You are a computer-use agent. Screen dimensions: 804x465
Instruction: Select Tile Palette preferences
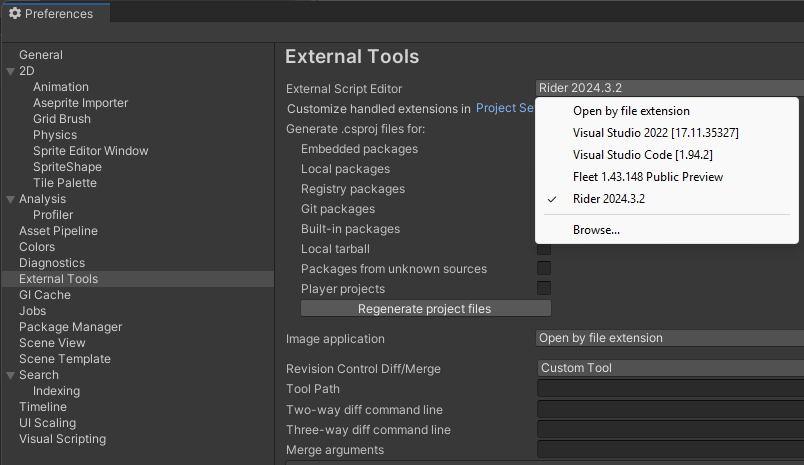[65, 183]
